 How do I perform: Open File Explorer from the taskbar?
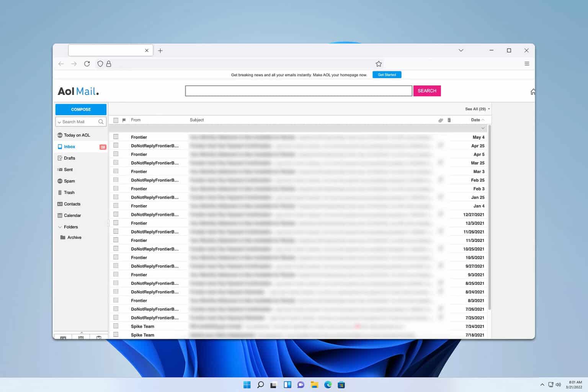click(x=314, y=385)
